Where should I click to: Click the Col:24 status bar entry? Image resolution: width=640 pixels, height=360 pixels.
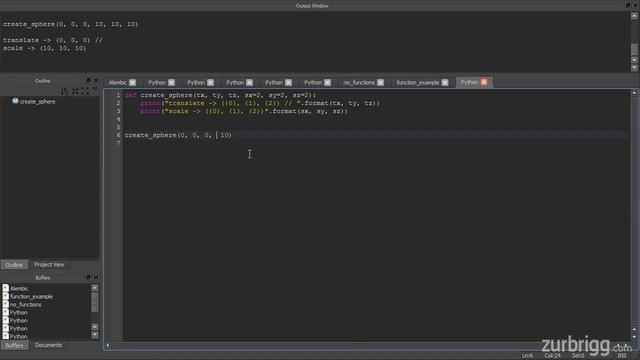pos(552,356)
